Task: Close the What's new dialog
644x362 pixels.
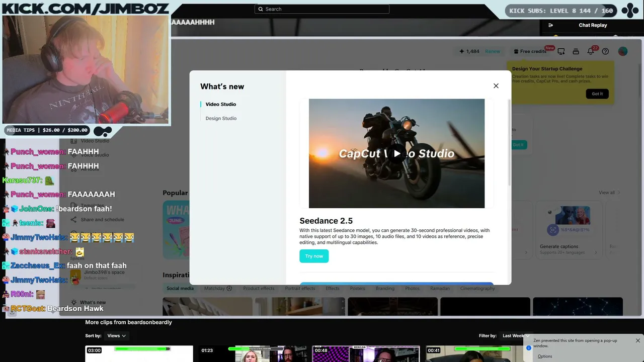Action: pos(496,86)
